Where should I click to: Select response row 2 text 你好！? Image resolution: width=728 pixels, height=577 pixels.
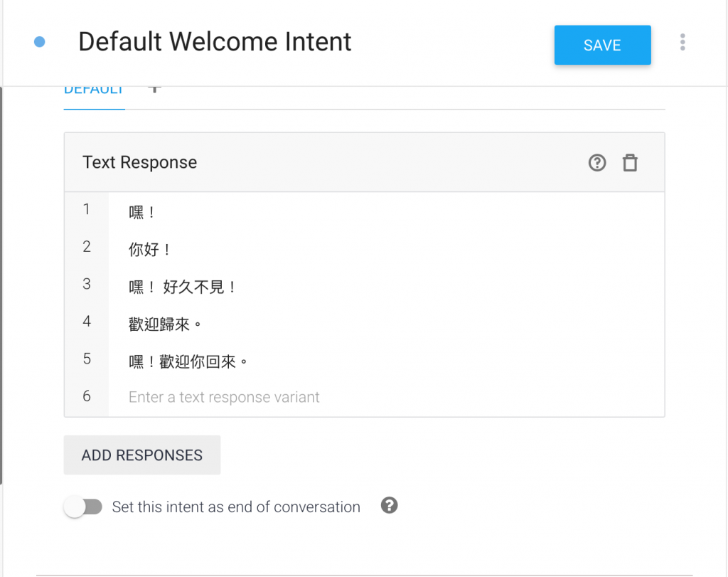tap(150, 250)
